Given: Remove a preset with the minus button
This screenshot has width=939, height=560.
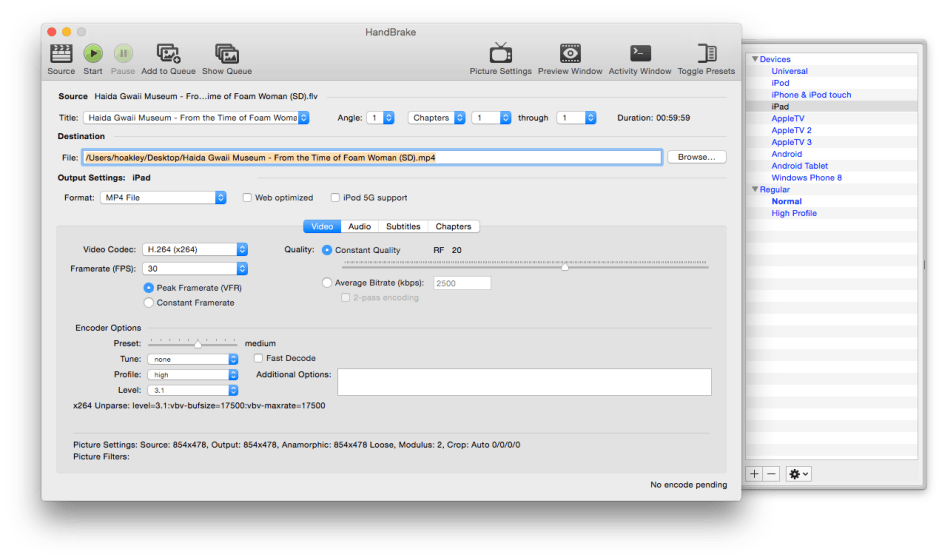Looking at the screenshot, I should click(x=771, y=474).
